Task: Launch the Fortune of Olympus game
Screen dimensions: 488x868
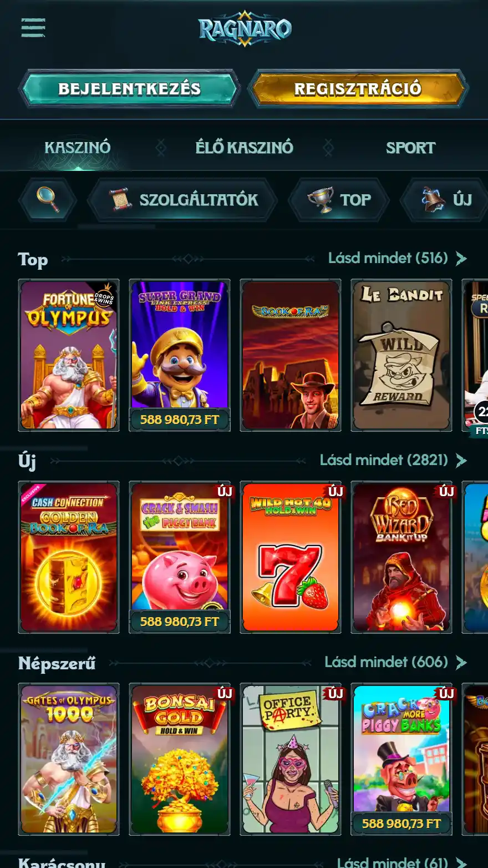Action: [69, 355]
